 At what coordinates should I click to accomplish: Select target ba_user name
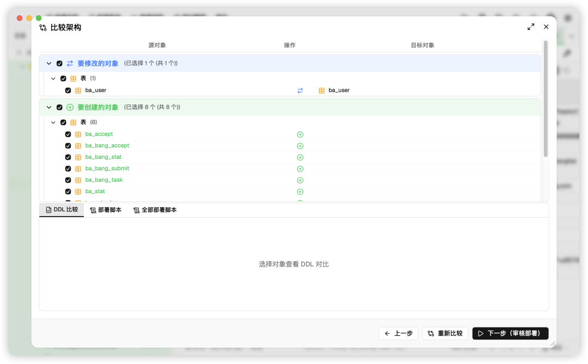coord(339,90)
